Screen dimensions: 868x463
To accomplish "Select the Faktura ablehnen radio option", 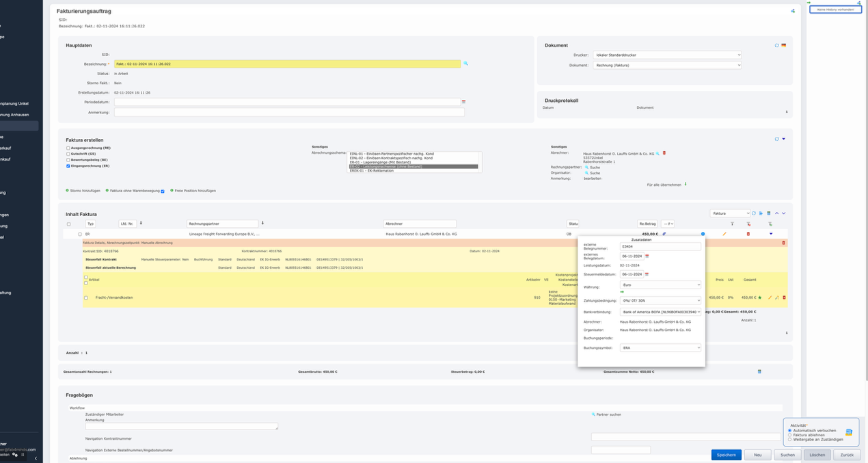I will 789,435.
